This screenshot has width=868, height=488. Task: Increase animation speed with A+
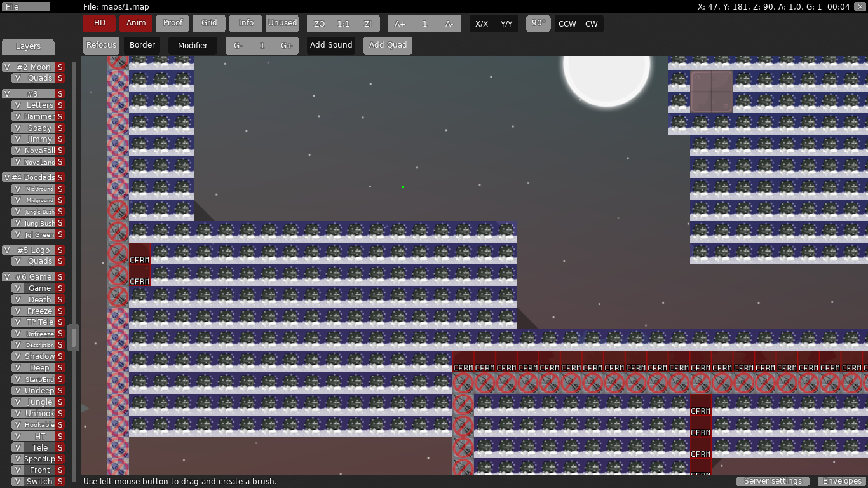tap(400, 24)
